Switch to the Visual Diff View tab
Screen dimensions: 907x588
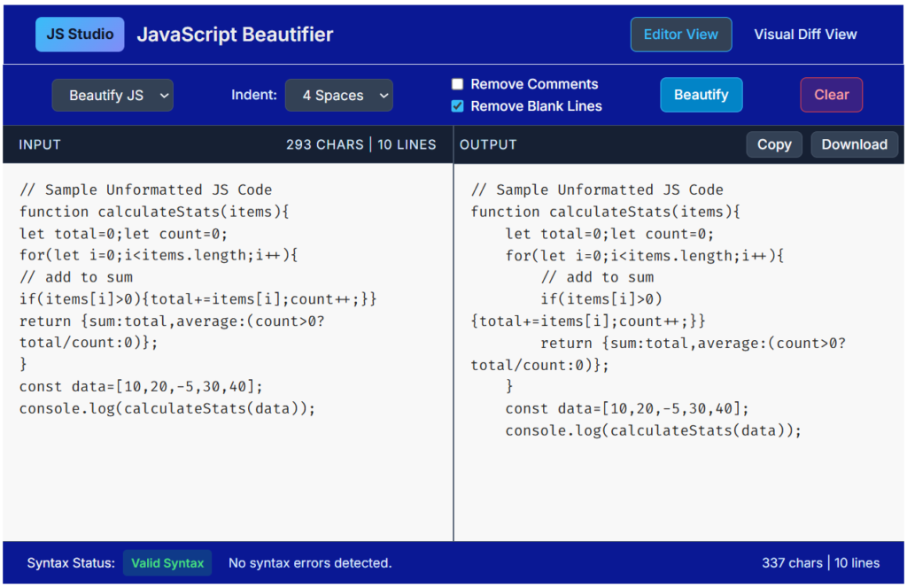tap(805, 35)
